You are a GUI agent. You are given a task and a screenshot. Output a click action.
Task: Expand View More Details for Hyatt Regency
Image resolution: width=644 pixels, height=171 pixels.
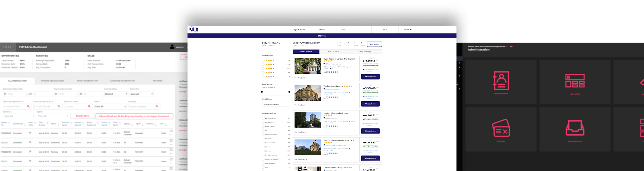(300, 78)
